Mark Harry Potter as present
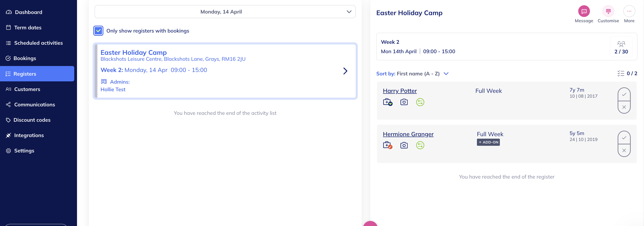This screenshot has width=644, height=226. coord(624,94)
